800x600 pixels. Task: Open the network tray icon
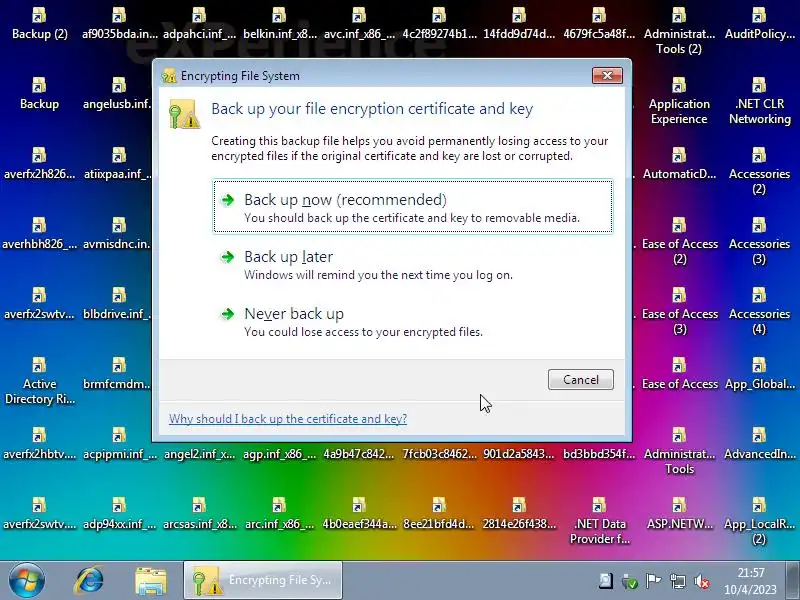coord(678,581)
